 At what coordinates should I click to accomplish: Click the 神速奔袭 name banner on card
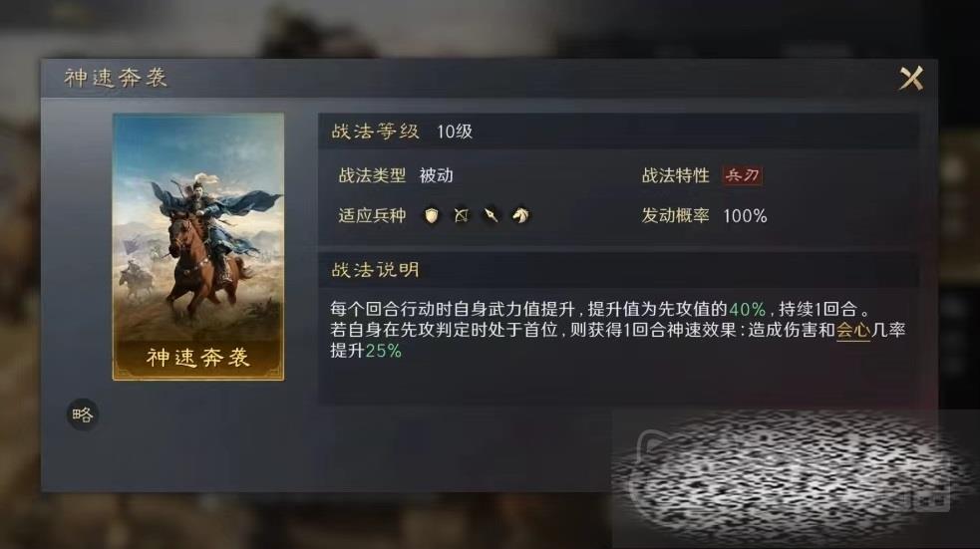pos(198,358)
